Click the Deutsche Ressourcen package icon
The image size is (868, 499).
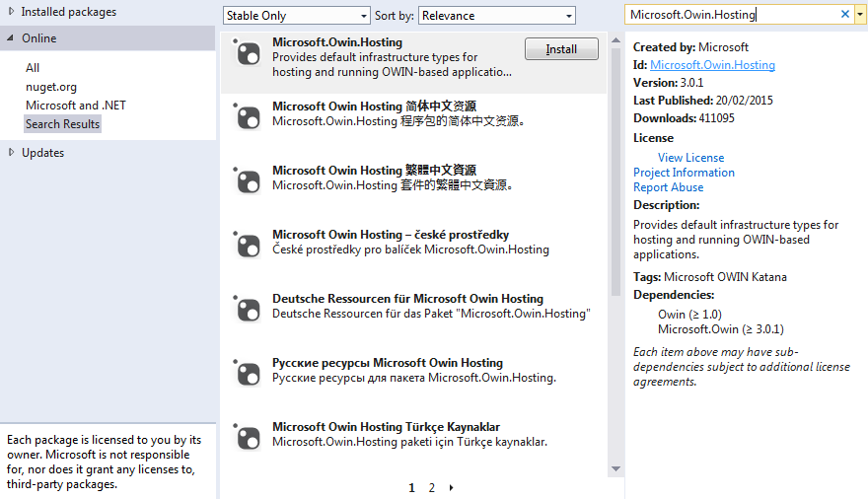point(247,310)
